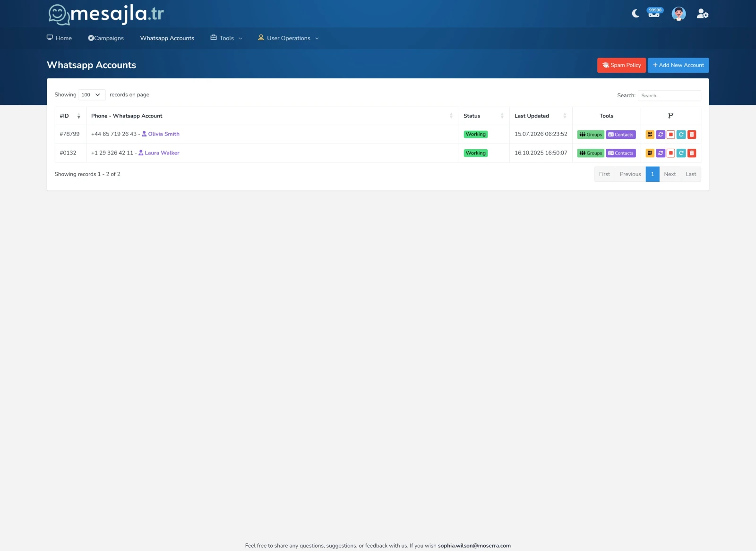Select the Whatsapp Accounts menu item
Image resolution: width=756 pixels, height=551 pixels.
[167, 38]
